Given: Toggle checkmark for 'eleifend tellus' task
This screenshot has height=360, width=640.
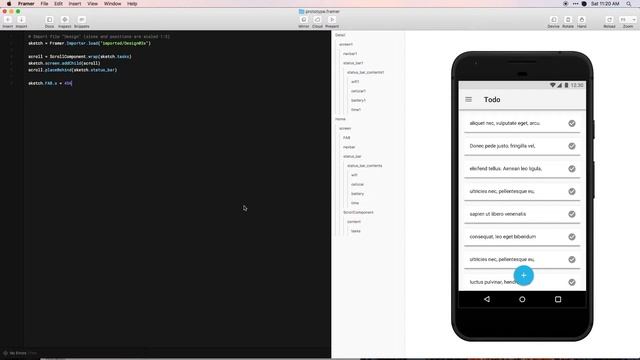Looking at the screenshot, I should click(572, 169).
